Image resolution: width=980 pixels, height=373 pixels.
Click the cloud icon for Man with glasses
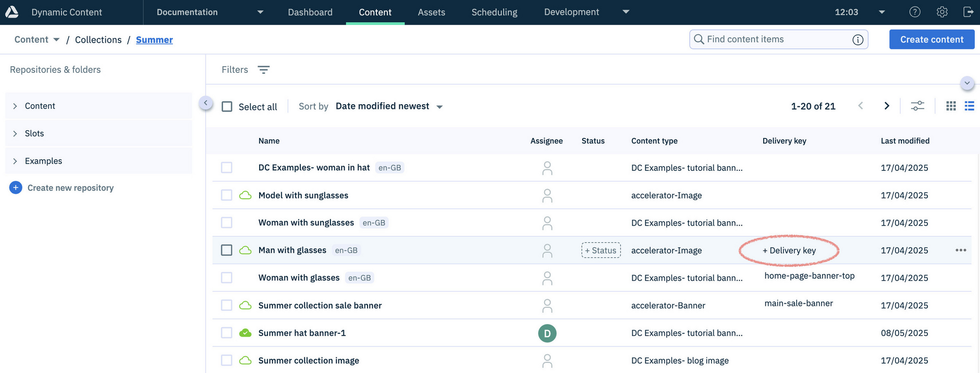[x=245, y=250]
